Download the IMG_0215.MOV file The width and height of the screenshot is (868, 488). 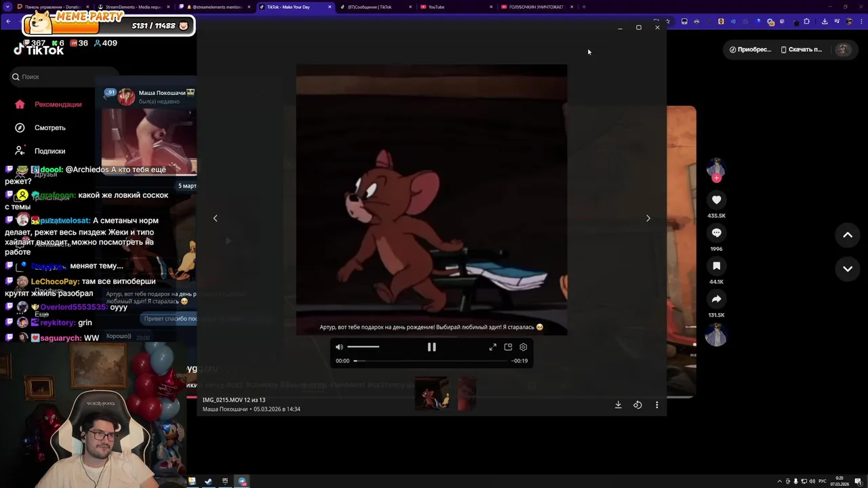pyautogui.click(x=618, y=405)
